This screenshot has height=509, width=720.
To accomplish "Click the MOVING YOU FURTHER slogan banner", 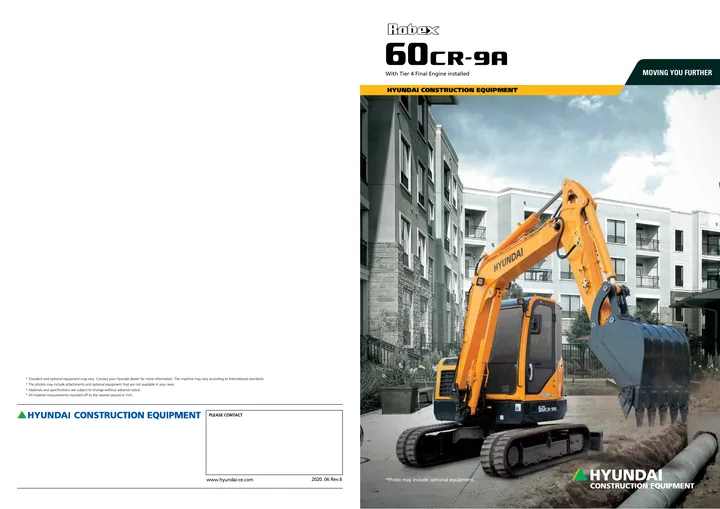I will pos(677,73).
